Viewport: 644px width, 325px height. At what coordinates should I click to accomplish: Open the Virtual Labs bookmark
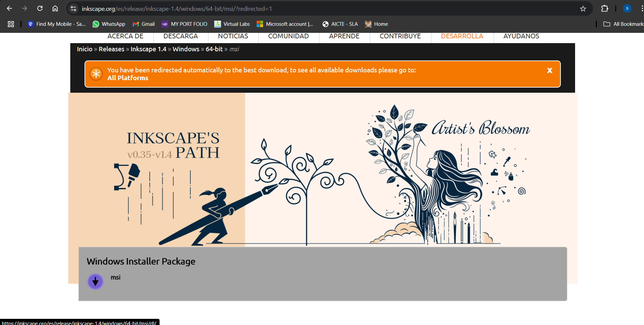(x=232, y=24)
